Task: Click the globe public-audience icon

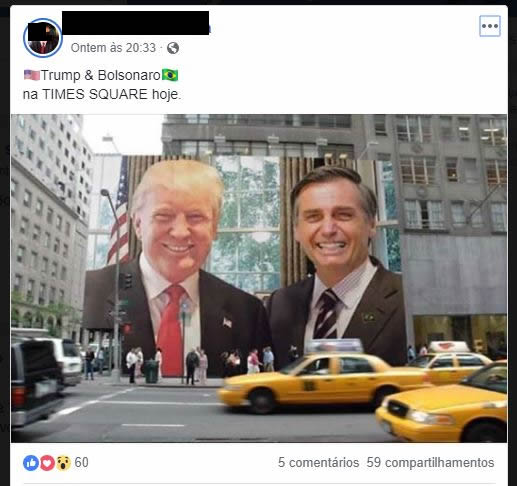Action: (x=173, y=48)
